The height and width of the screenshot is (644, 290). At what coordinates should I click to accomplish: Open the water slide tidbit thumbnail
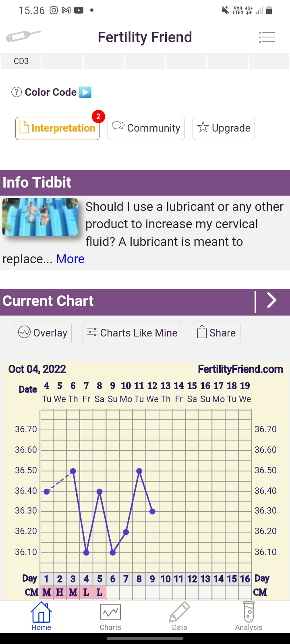tap(40, 217)
